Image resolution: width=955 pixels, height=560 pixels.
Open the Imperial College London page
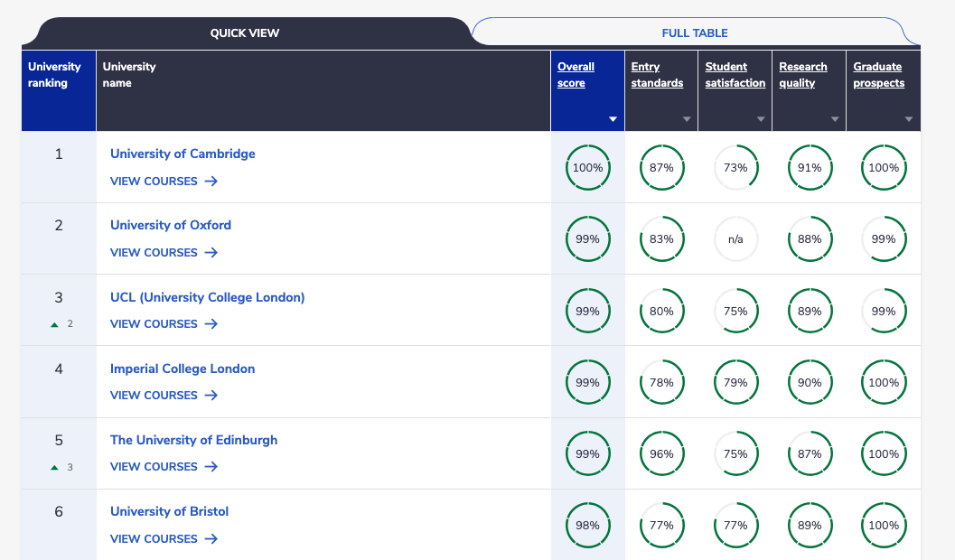pyautogui.click(x=182, y=369)
